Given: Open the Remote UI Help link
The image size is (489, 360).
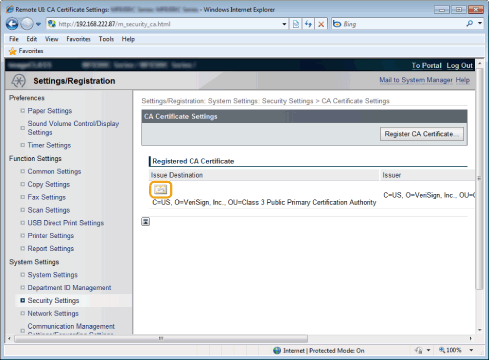Looking at the screenshot, I should tap(463, 80).
